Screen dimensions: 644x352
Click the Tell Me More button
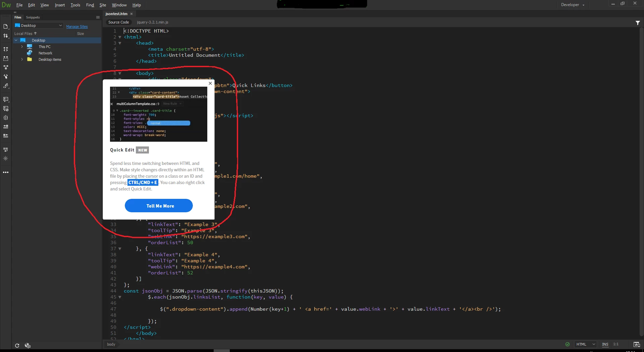pos(159,206)
